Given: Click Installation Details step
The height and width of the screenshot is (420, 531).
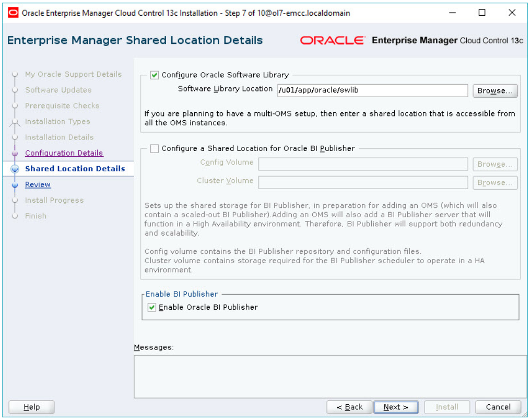Looking at the screenshot, I should pyautogui.click(x=60, y=137).
